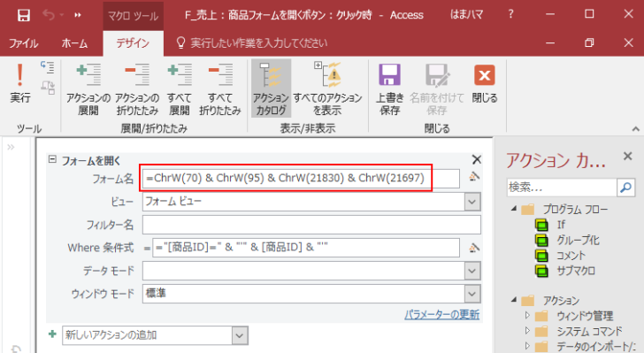644x353 pixels.
Task: Open the undo history dropdown arrow
Action: pyautogui.click(x=62, y=15)
